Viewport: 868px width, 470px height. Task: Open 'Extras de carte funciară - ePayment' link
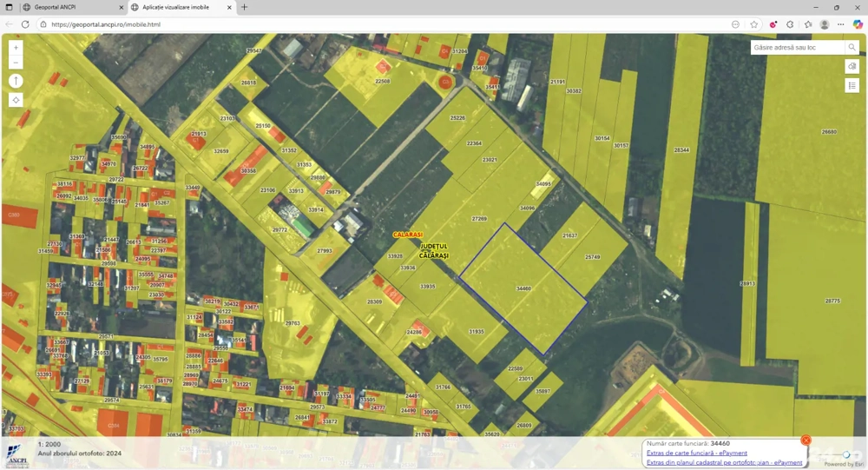tap(696, 453)
